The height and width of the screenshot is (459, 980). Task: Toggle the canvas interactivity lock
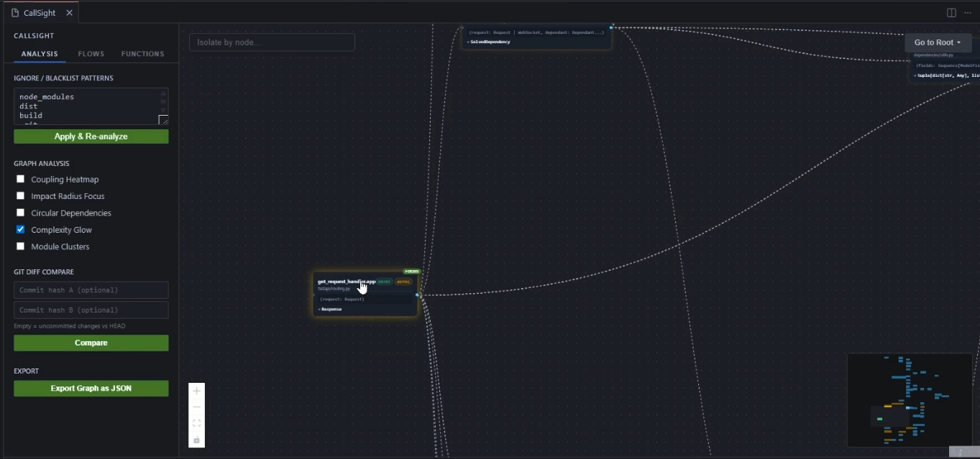(196, 439)
